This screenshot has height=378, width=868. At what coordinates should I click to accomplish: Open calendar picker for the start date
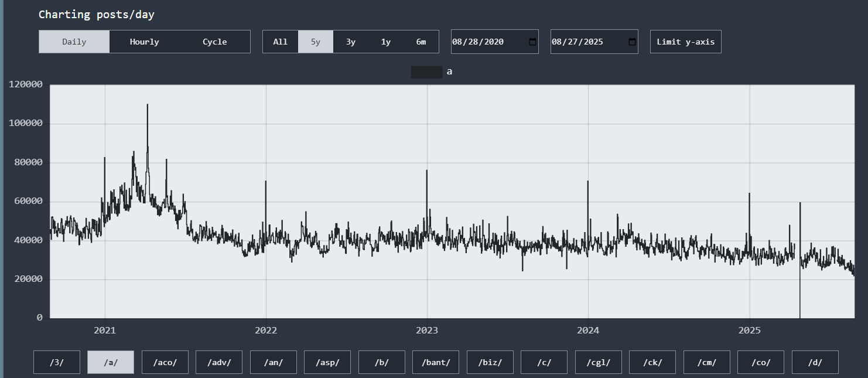532,42
